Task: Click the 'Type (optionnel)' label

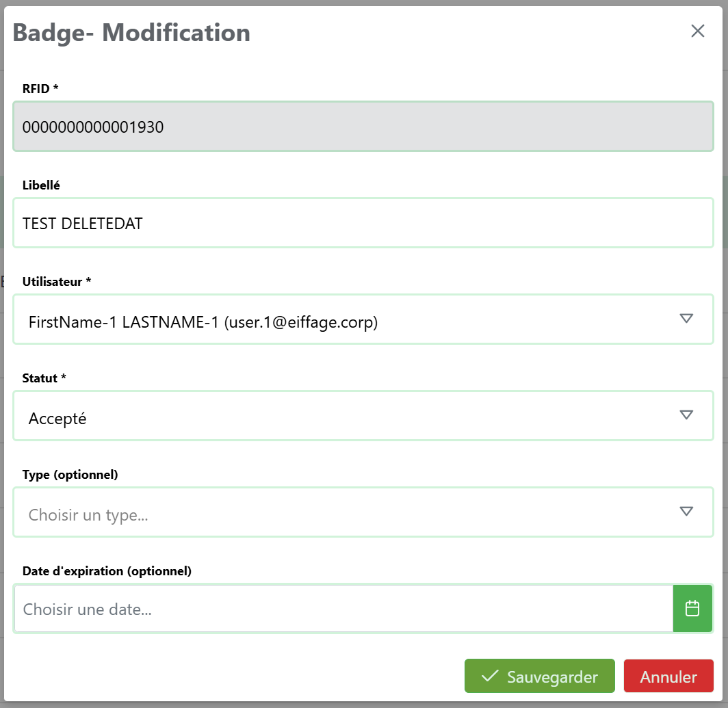Action: [x=70, y=474]
